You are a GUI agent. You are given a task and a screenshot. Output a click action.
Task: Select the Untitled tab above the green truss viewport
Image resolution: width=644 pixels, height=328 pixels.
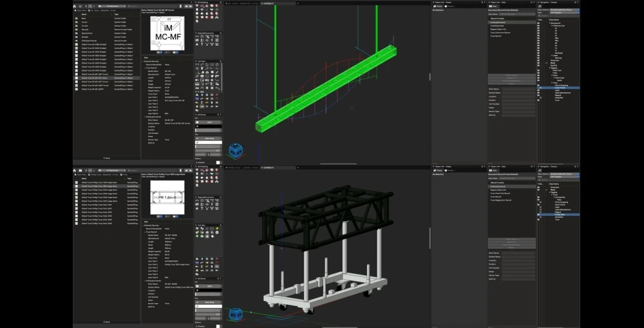267,3
